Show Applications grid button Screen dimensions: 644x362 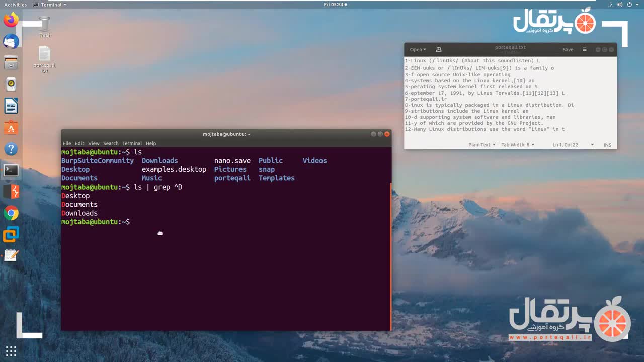tap(11, 350)
